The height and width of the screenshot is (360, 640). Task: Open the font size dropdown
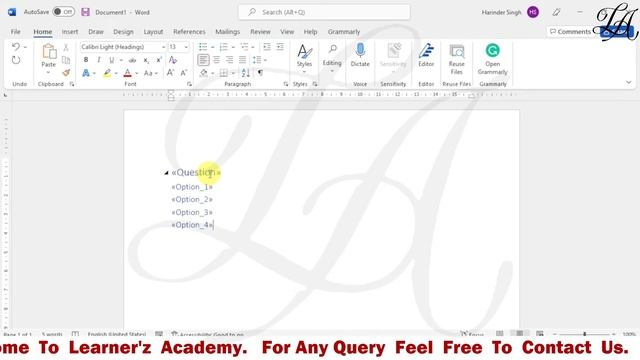(x=186, y=47)
